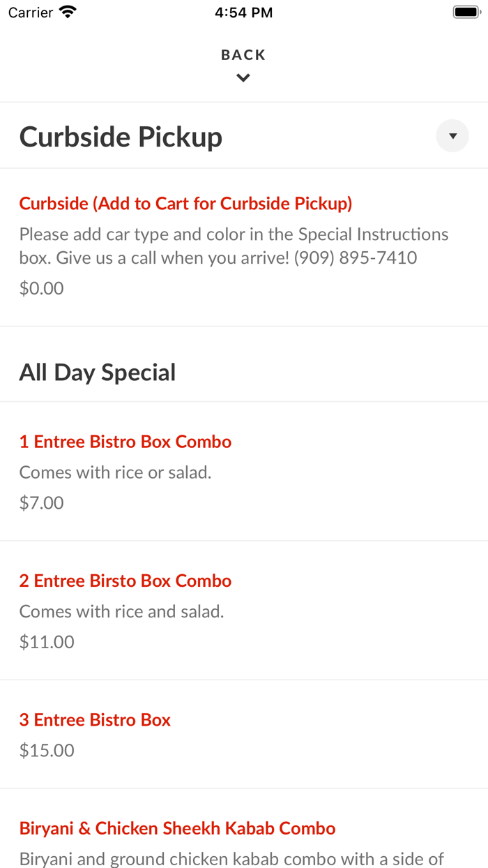Tap the $15.00 price label
This screenshot has height=868, width=488.
(46, 750)
